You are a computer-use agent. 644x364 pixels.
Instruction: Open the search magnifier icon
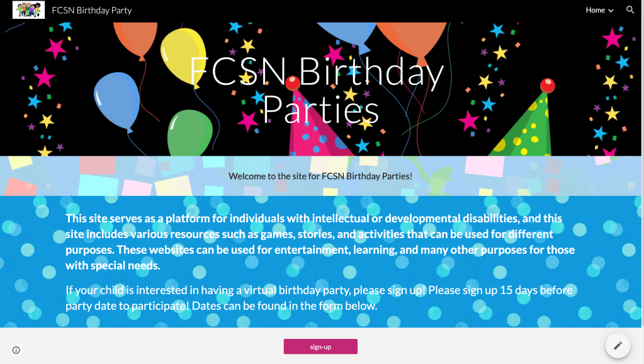click(630, 10)
